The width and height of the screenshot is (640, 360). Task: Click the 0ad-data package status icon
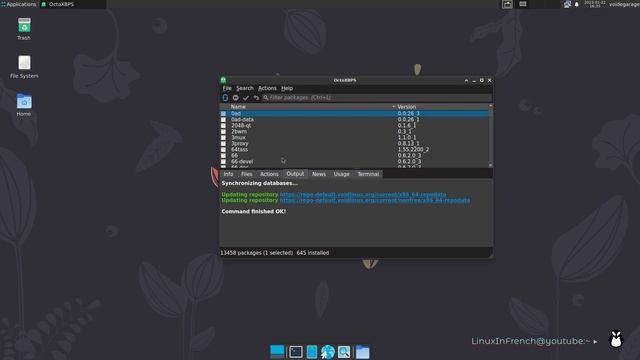click(x=223, y=120)
